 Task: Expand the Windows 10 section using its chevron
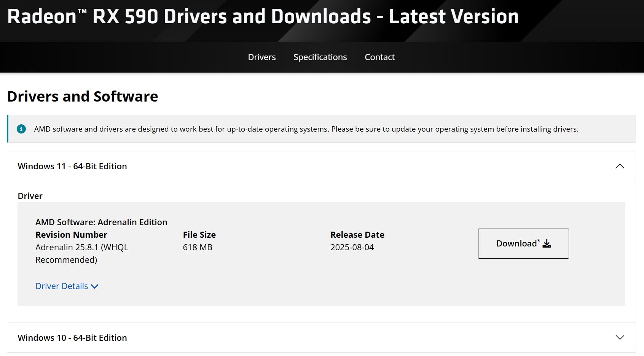[x=620, y=337]
